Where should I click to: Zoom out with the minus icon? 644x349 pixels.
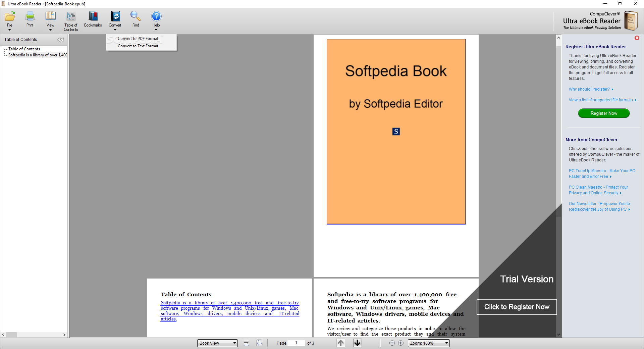[392, 343]
